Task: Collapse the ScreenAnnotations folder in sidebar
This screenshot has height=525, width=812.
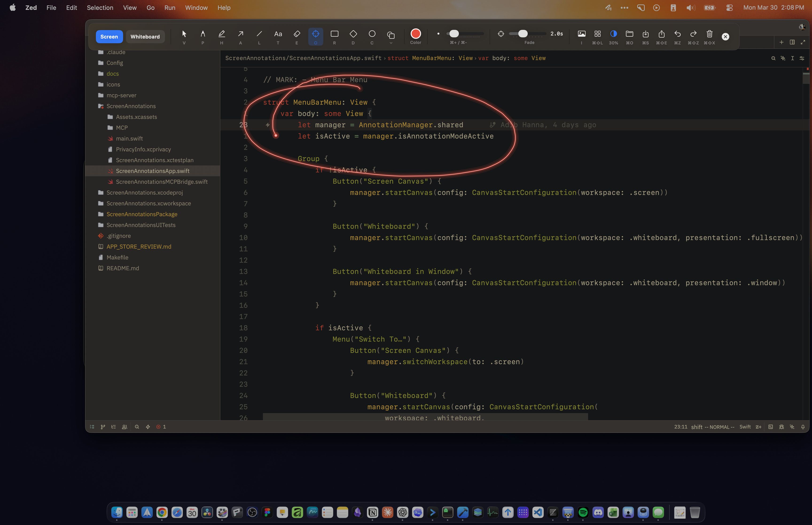Action: (x=131, y=106)
